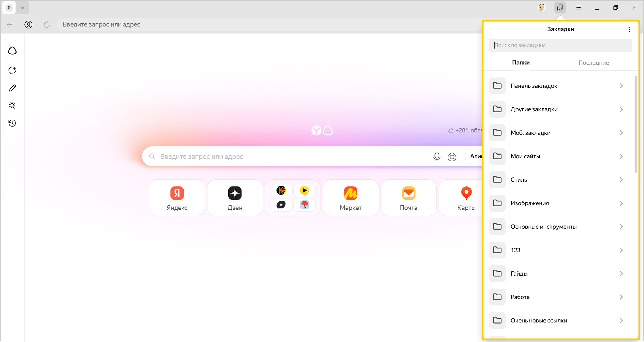The image size is (644, 342).
Task: Click the folder icon for Стиль
Action: (x=497, y=180)
